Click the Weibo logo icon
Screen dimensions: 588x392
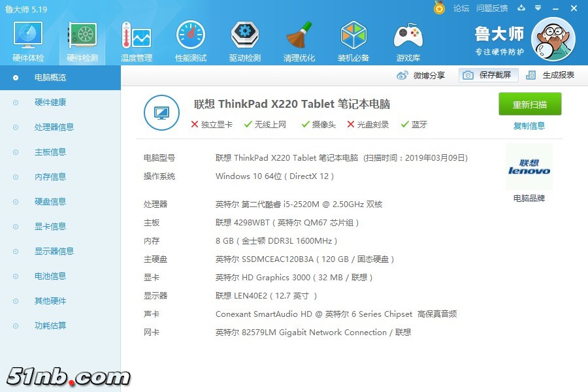tap(402, 75)
